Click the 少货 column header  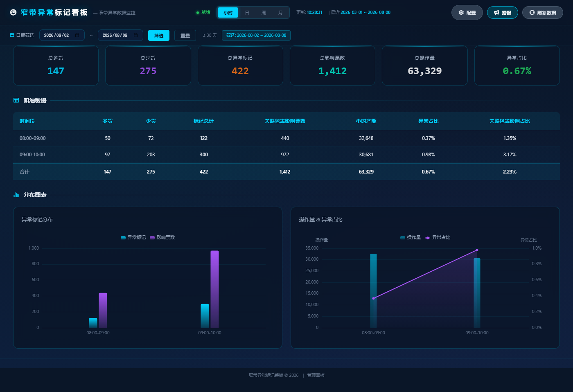click(151, 121)
